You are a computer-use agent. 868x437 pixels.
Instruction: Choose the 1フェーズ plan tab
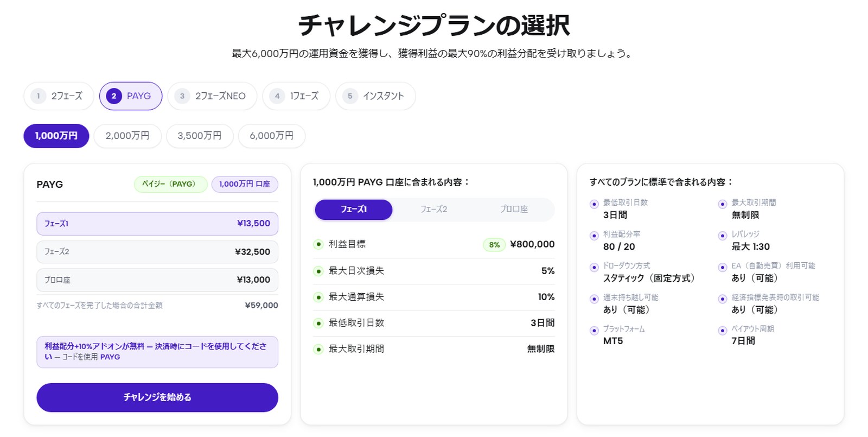coord(296,96)
